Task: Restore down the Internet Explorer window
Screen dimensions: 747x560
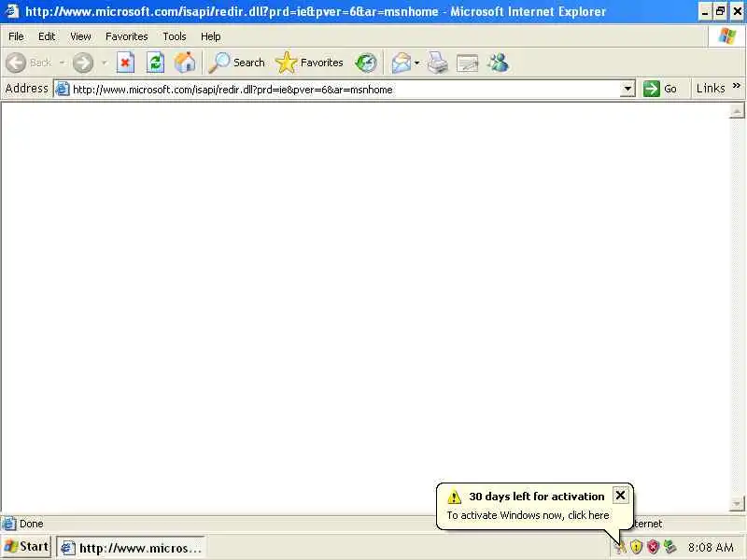Action: pyautogui.click(x=720, y=11)
